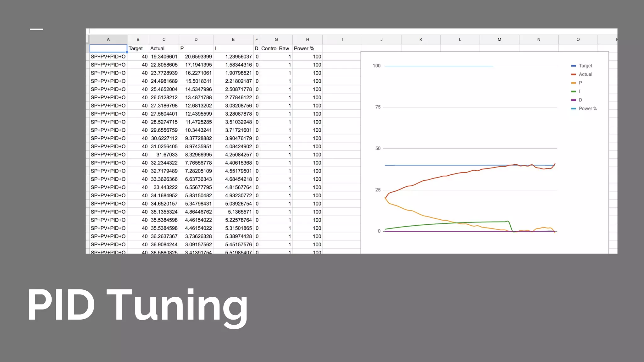The height and width of the screenshot is (362, 644).
Task: Click the cell with 20.6593399
Action: point(196,57)
